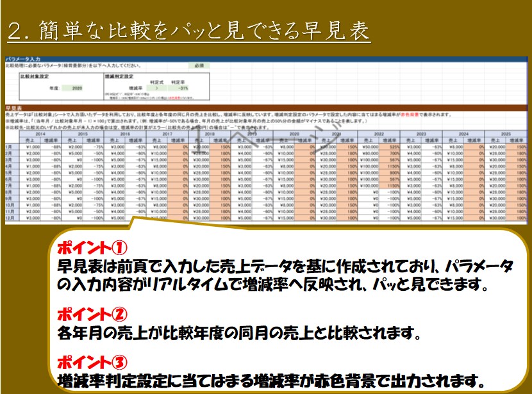This screenshot has height=394, width=532.
Task: Select the 2022 year column header
Action: 379,134
